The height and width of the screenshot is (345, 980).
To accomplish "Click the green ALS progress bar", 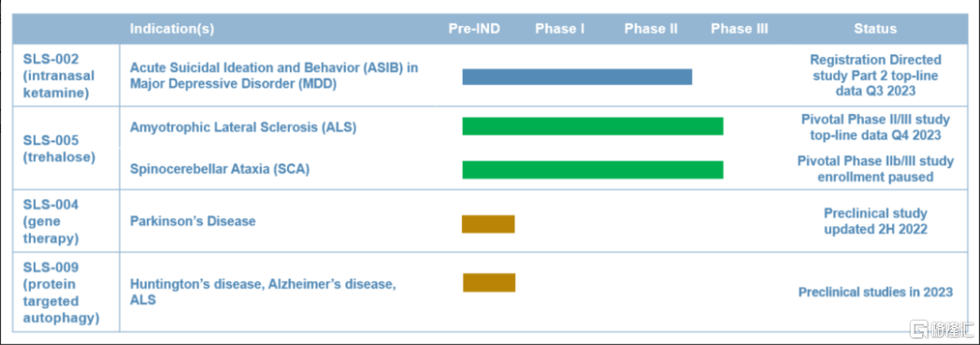I will click(593, 126).
